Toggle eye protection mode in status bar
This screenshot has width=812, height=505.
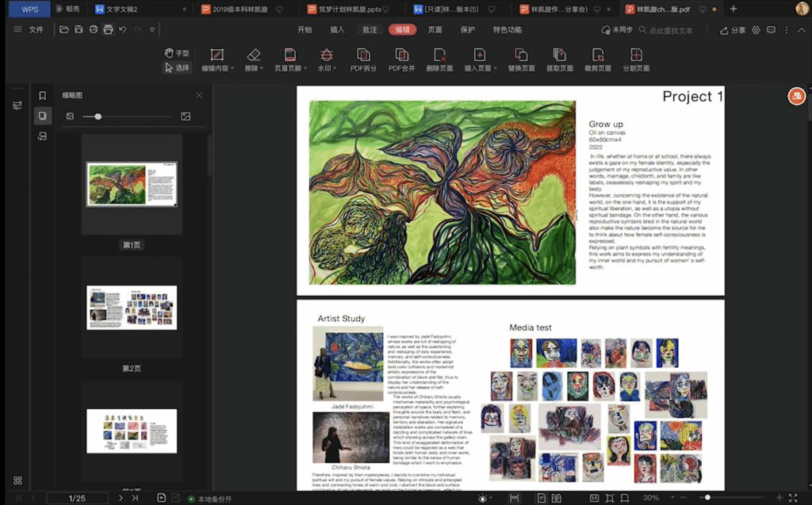[483, 498]
